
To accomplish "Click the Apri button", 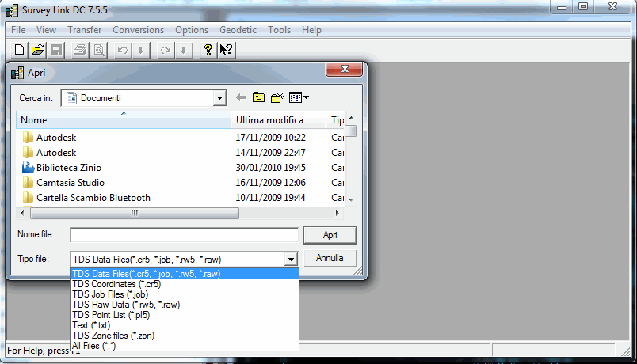I will pyautogui.click(x=330, y=235).
